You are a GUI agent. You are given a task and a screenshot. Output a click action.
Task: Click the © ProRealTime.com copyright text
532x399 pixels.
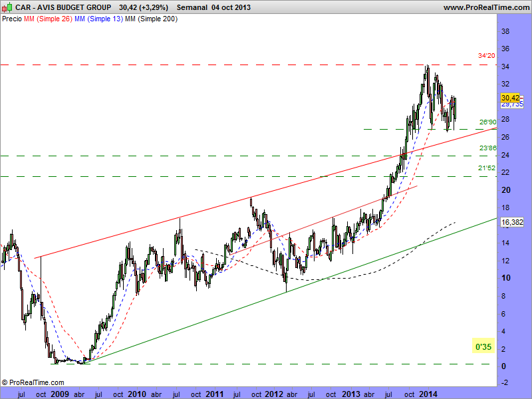[33, 382]
